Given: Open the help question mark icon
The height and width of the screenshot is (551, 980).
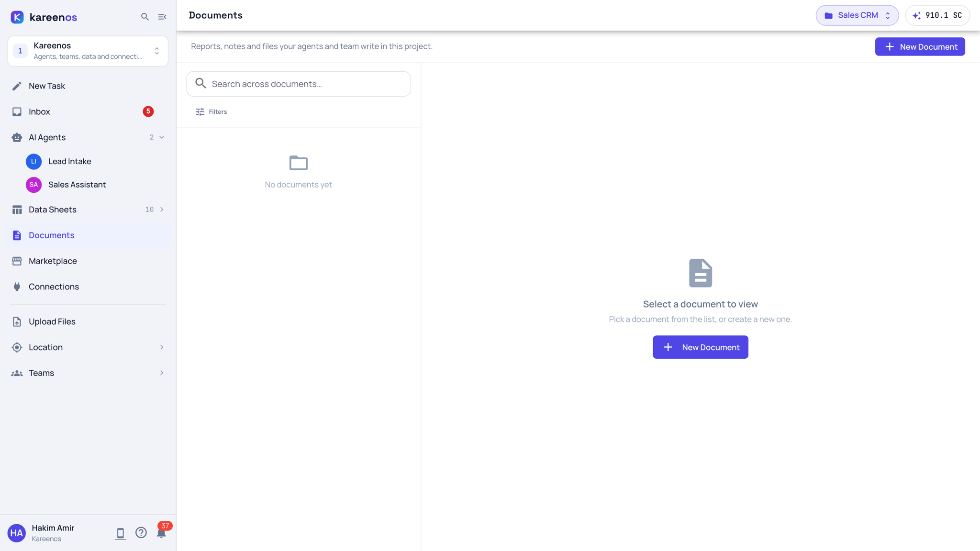Looking at the screenshot, I should [x=141, y=533].
